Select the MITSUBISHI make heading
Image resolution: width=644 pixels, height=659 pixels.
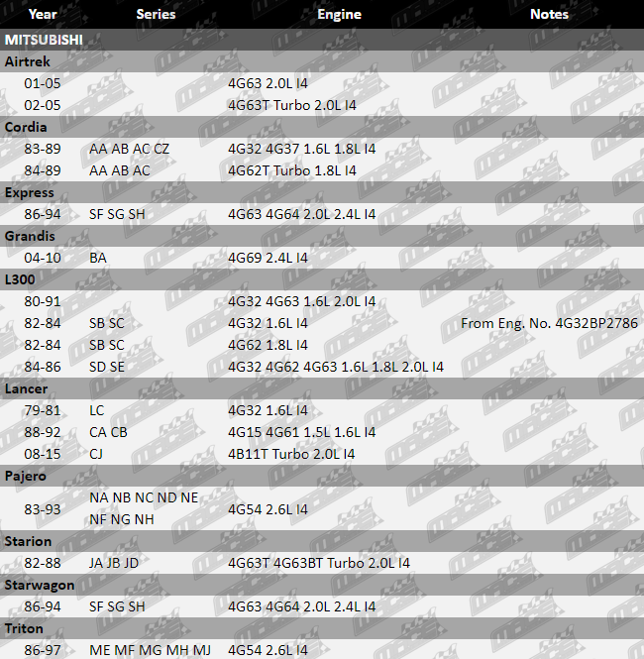44,40
